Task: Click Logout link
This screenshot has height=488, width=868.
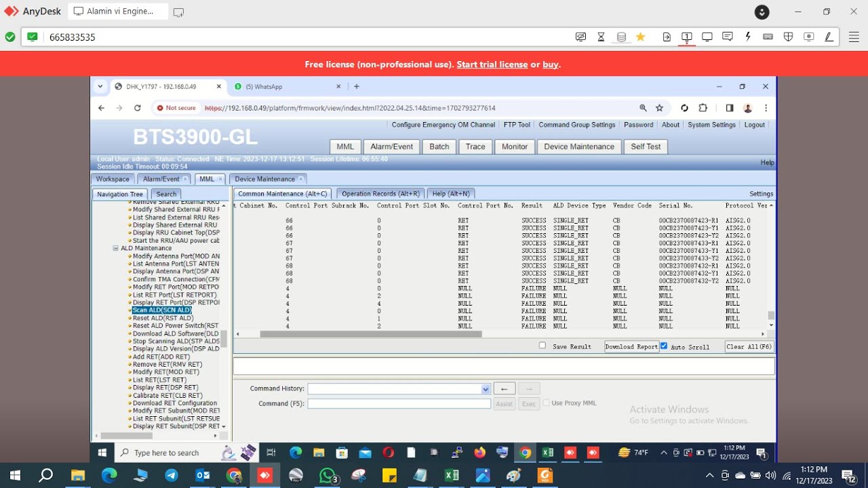Action: [755, 125]
